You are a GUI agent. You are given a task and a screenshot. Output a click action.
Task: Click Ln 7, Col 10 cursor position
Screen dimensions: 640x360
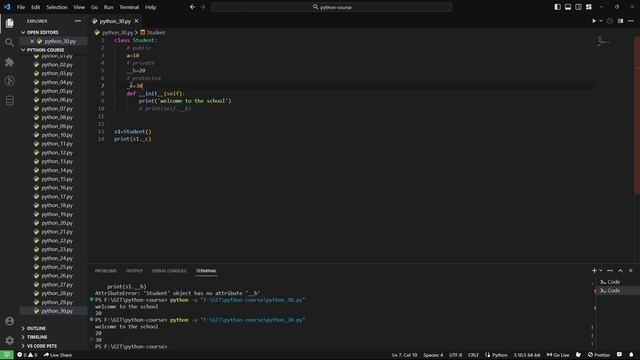click(404, 355)
